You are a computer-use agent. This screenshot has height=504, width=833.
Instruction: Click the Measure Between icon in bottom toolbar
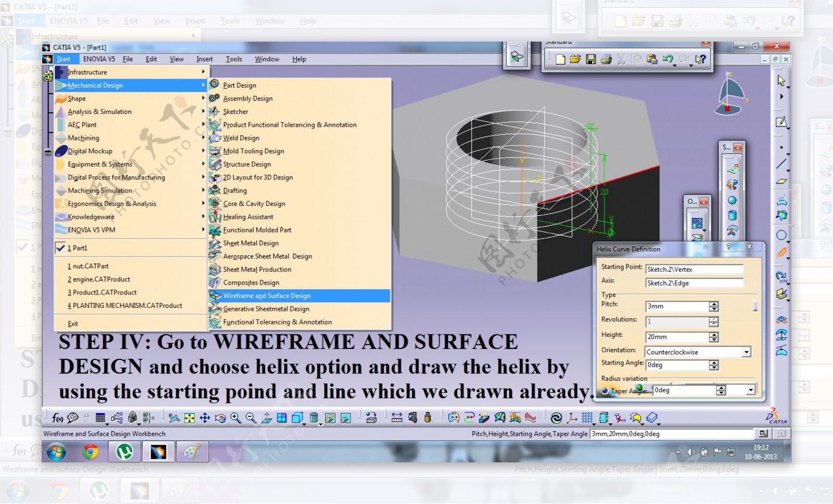(397, 418)
